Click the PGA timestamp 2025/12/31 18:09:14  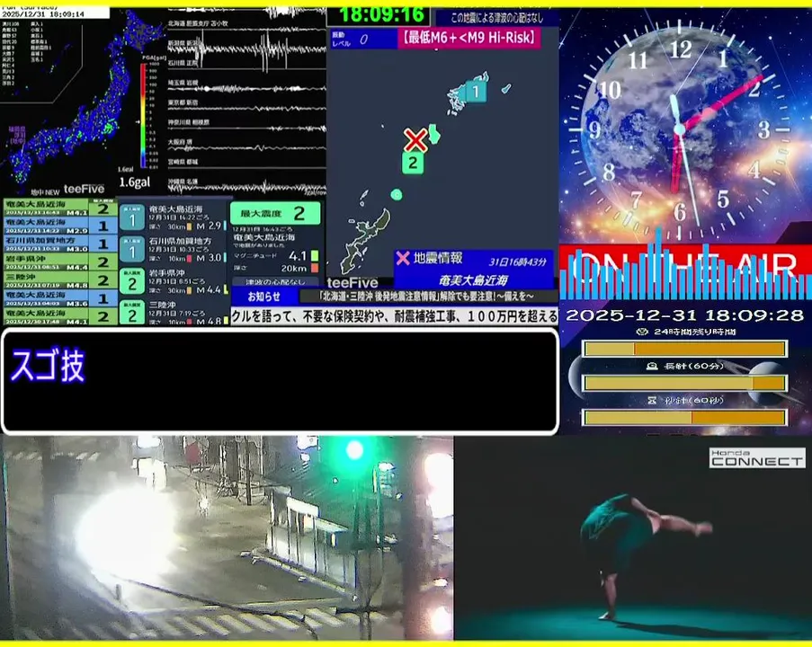[x=43, y=14]
